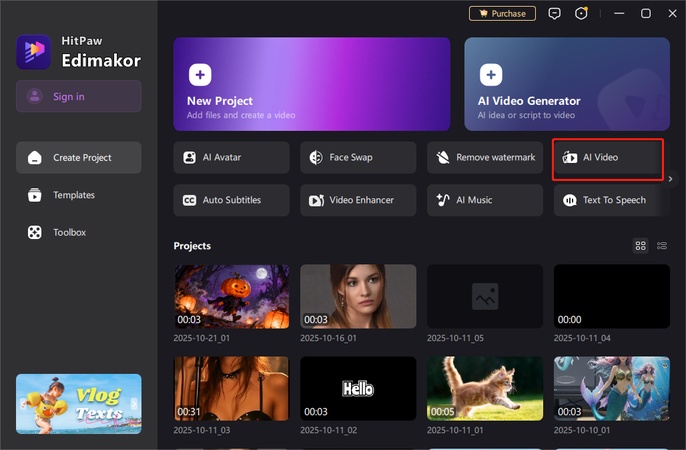This screenshot has height=450, width=686.
Task: Open the Remove watermark tool
Action: point(485,158)
